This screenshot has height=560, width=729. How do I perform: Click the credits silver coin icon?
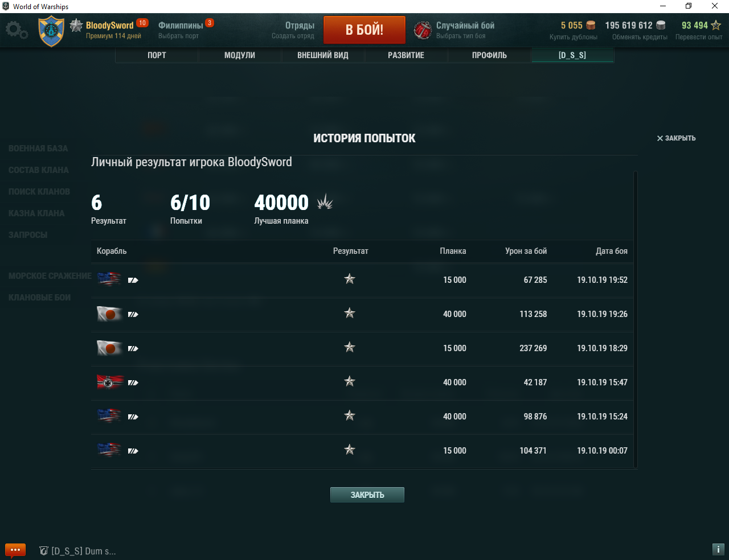[x=661, y=25]
